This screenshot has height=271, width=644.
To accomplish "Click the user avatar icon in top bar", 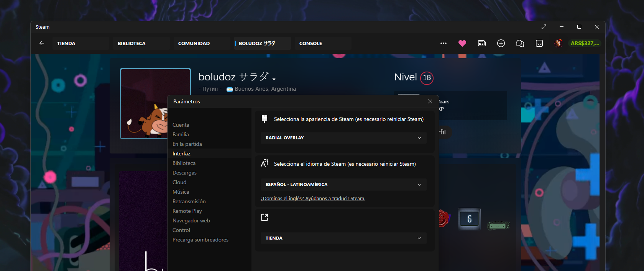I will [x=558, y=43].
